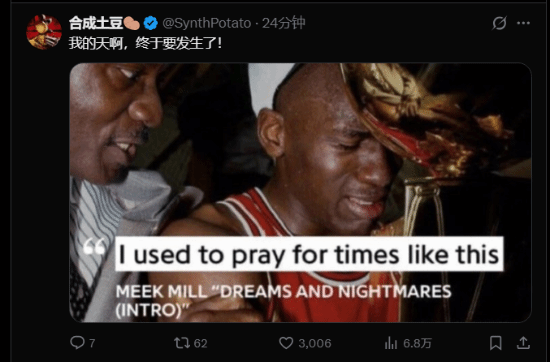Click the view analytics bar-chart icon
Screen dimensions: 550x362
click(391, 343)
